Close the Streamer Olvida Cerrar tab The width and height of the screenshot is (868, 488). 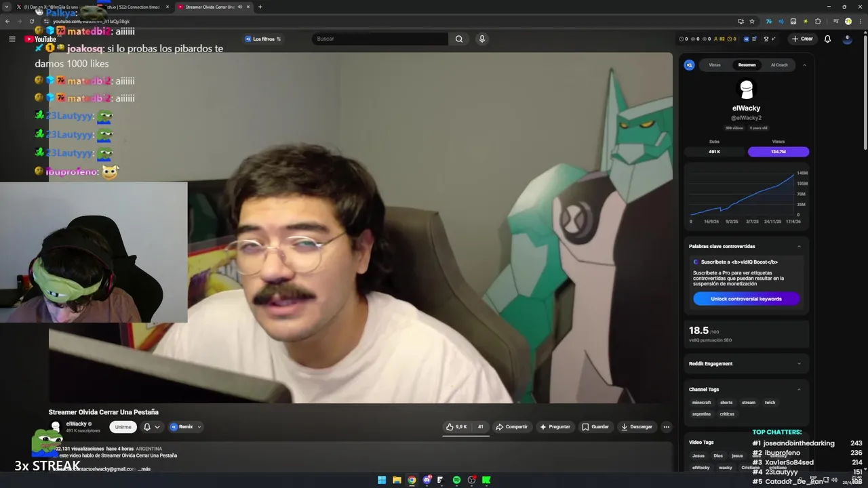248,7
